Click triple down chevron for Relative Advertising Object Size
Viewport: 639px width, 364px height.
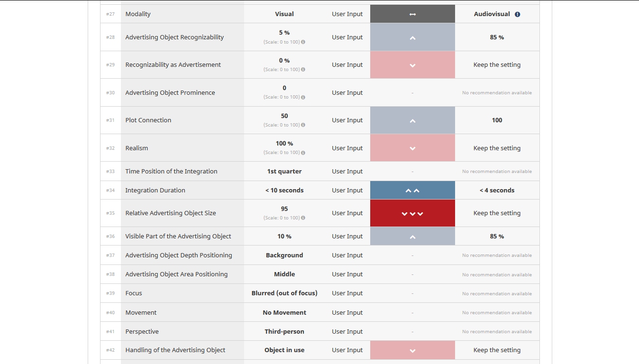pos(412,214)
